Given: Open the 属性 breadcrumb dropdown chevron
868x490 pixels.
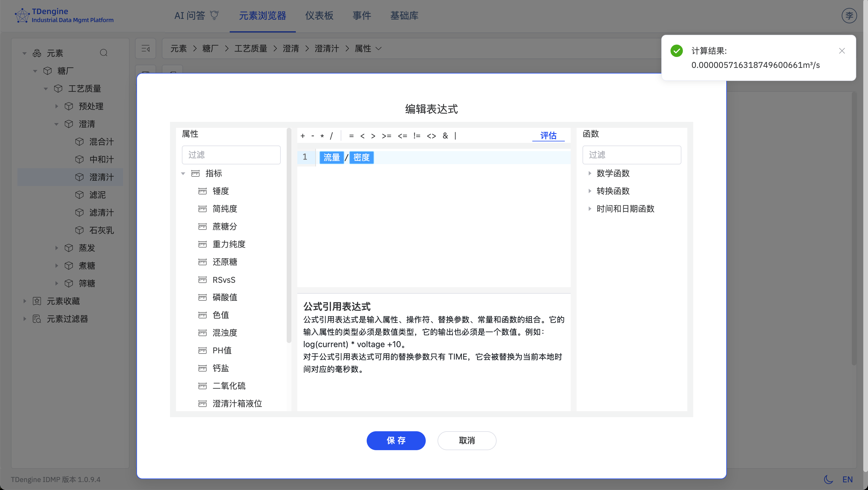Looking at the screenshot, I should (379, 48).
